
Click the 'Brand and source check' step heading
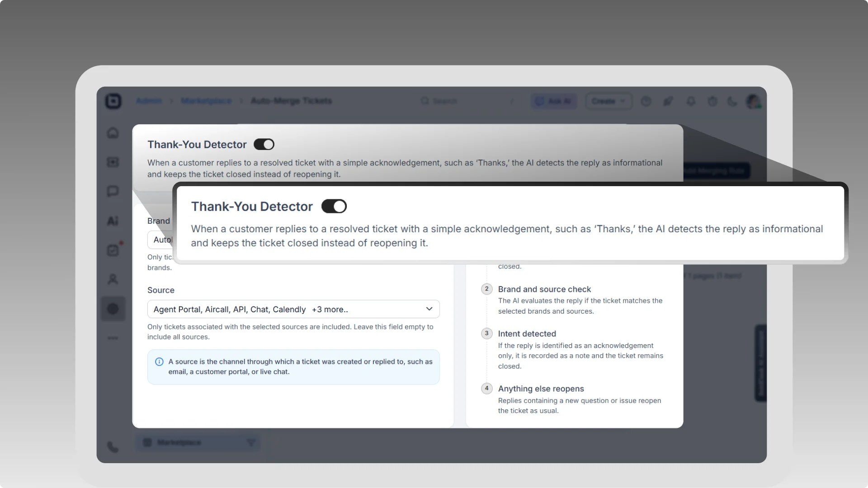click(x=544, y=289)
